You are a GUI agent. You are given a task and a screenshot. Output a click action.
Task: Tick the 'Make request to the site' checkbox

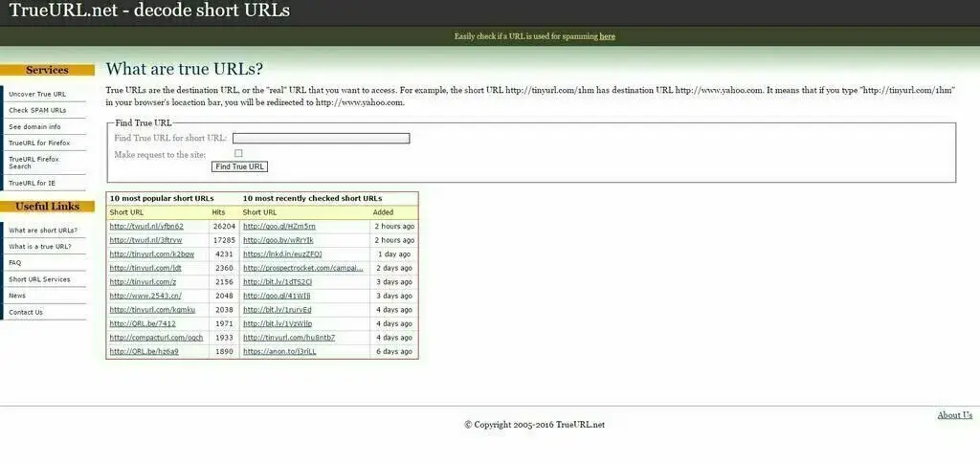point(238,153)
